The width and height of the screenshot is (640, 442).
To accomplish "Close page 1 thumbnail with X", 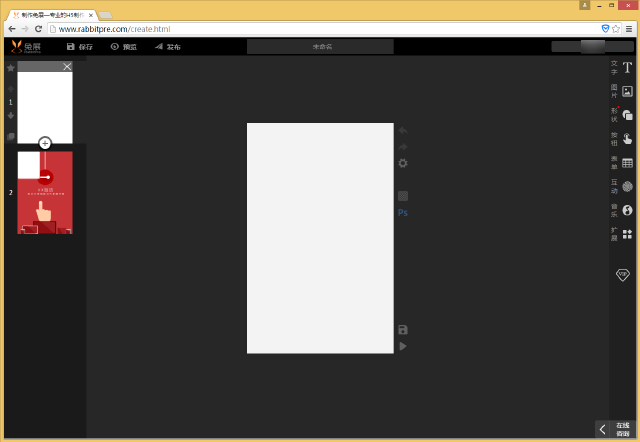I will pos(67,67).
